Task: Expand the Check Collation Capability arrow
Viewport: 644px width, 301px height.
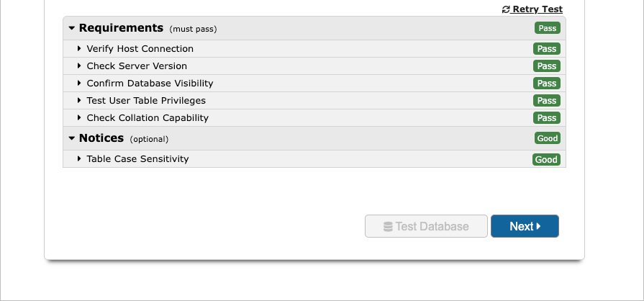Action: coord(79,118)
